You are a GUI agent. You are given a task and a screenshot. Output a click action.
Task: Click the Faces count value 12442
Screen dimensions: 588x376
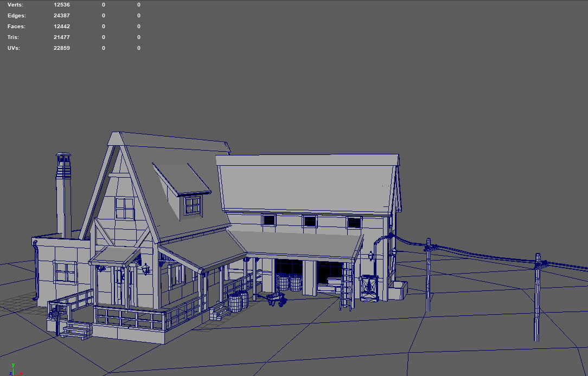click(x=61, y=27)
